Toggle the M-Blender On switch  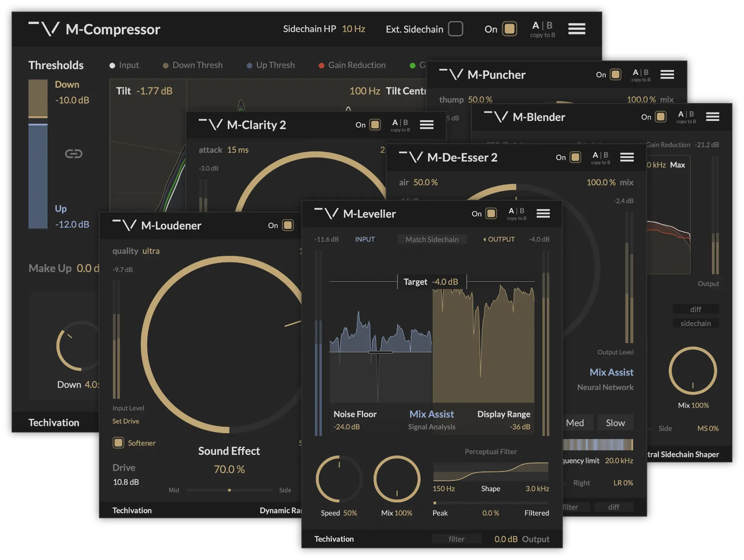[x=661, y=117]
